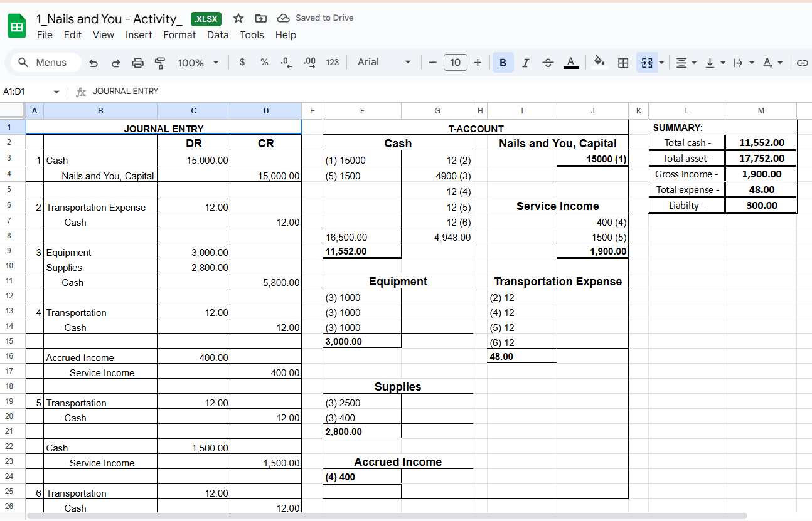The image size is (812, 521).
Task: Open the Edit menu
Action: pos(73,35)
